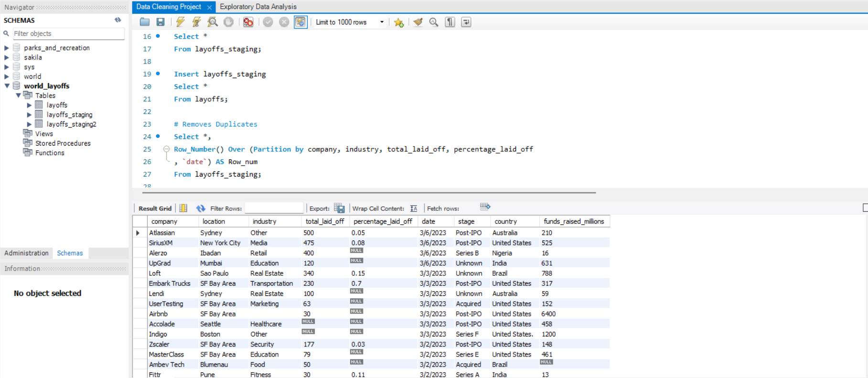The width and height of the screenshot is (868, 378).
Task: Execute the SQL script with lightning icon
Action: point(180,22)
